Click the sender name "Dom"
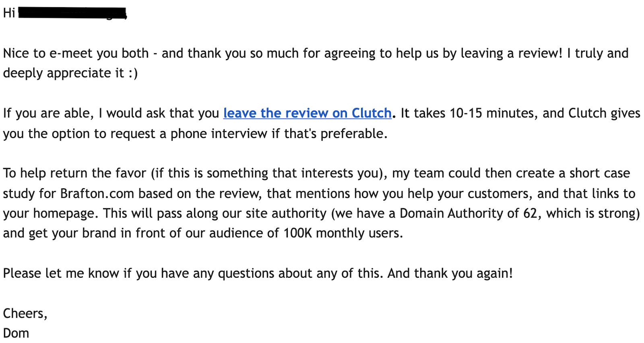This screenshot has height=343, width=644. tap(16, 333)
